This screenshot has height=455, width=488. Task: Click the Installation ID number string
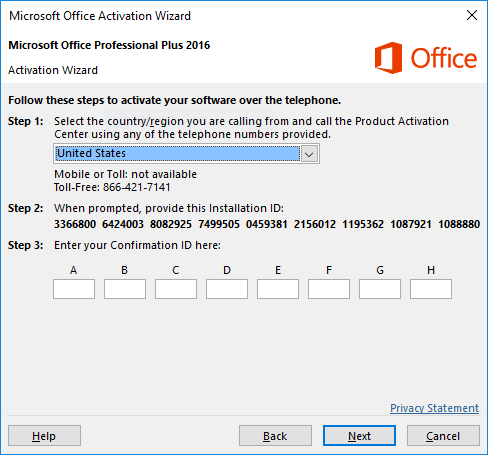[267, 224]
